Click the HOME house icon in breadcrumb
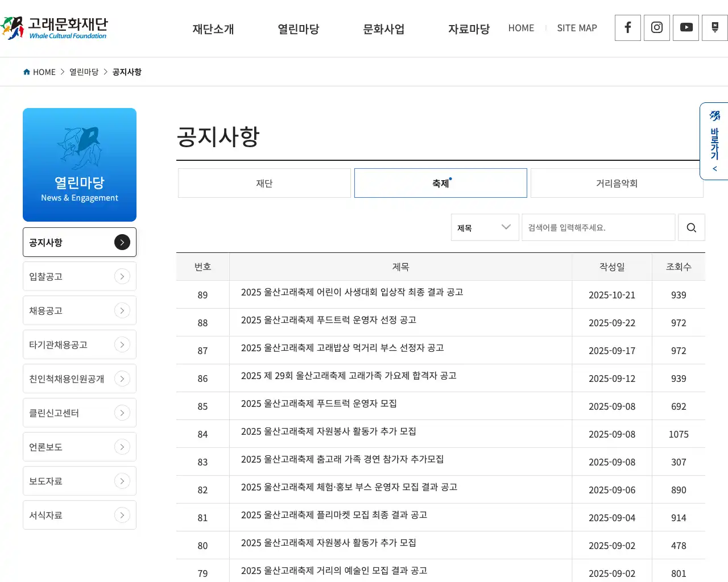The image size is (728, 582). (26, 72)
